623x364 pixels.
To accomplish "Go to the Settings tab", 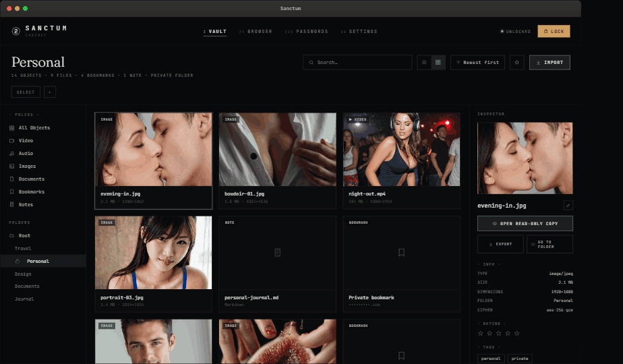I will click(x=359, y=32).
